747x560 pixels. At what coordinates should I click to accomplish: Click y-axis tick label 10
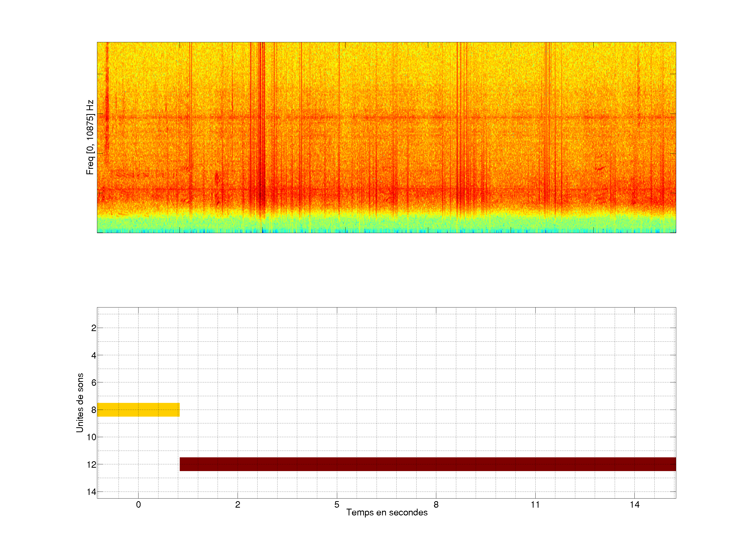(x=91, y=437)
